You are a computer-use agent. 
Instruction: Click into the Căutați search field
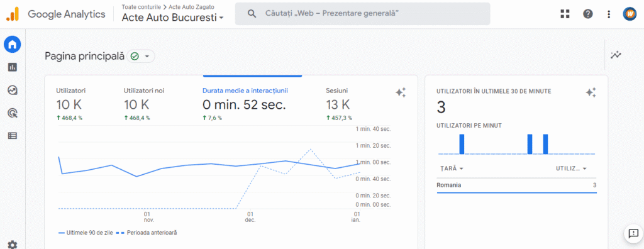[x=362, y=14]
